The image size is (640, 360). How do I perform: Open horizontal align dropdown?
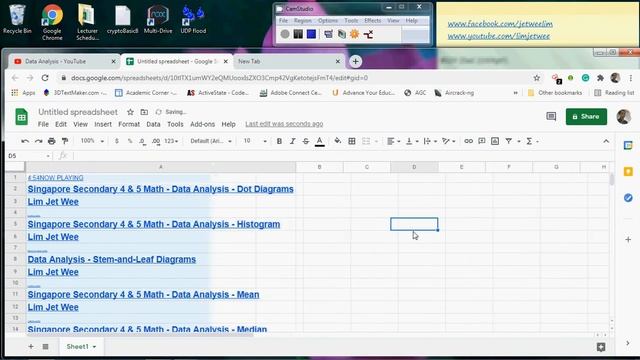tap(393, 141)
